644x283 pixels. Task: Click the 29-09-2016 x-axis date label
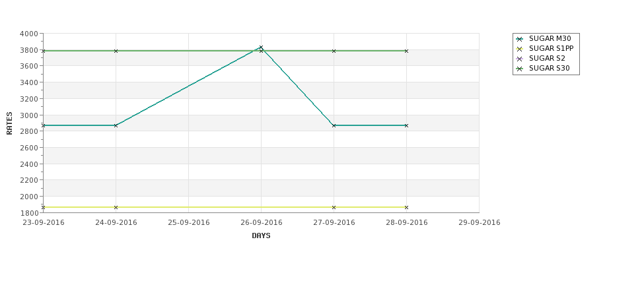pos(480,223)
